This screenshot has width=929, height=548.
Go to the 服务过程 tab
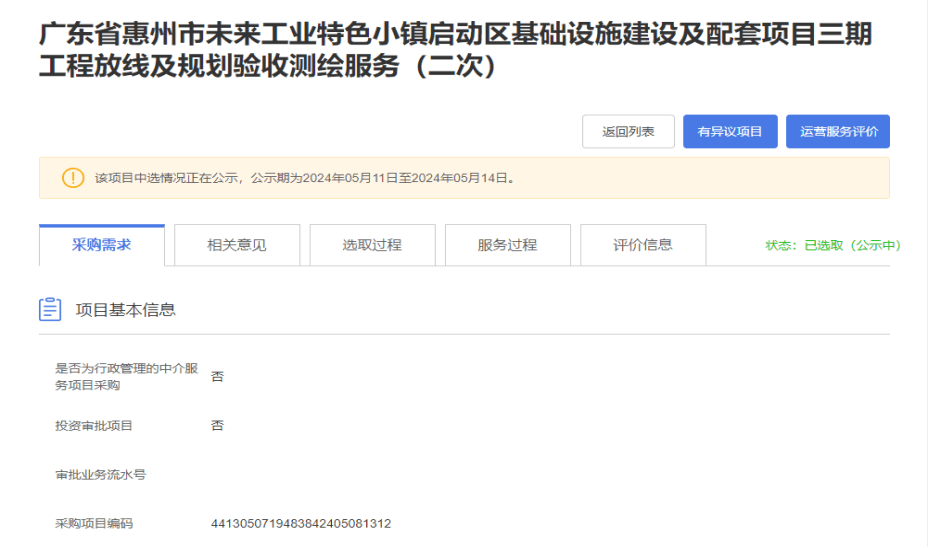click(507, 245)
